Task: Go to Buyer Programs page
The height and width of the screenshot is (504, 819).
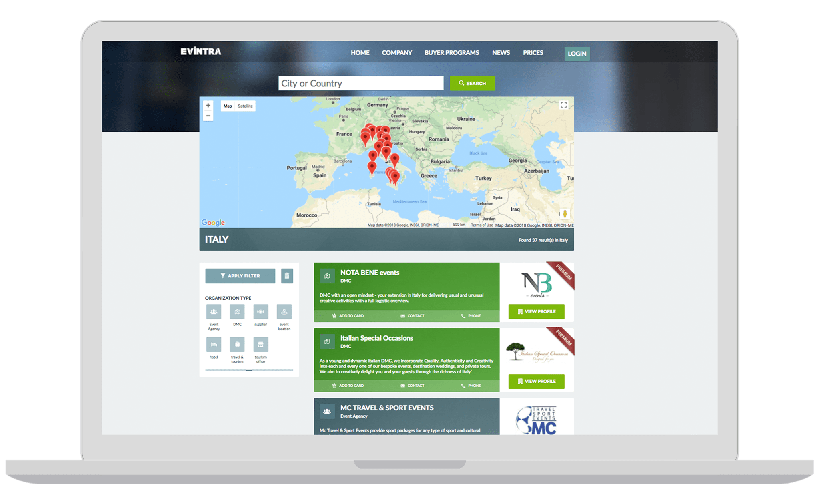Action: [x=451, y=53]
